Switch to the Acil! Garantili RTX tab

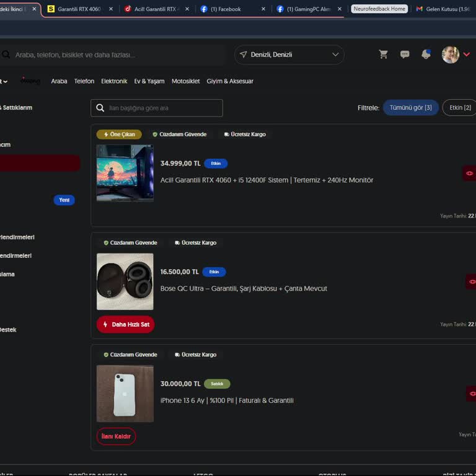(155, 9)
